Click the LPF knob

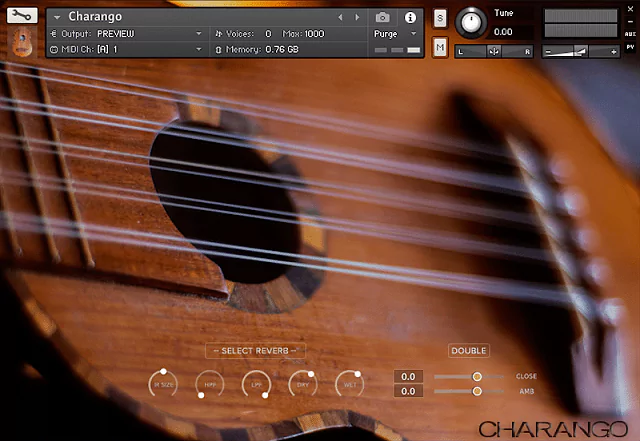(256, 384)
